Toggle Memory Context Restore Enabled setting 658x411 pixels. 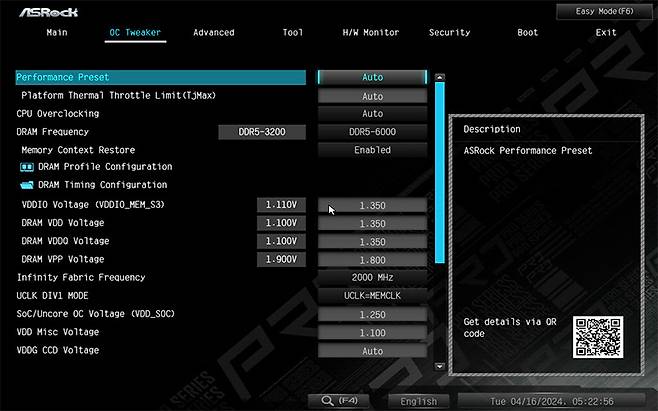(372, 150)
